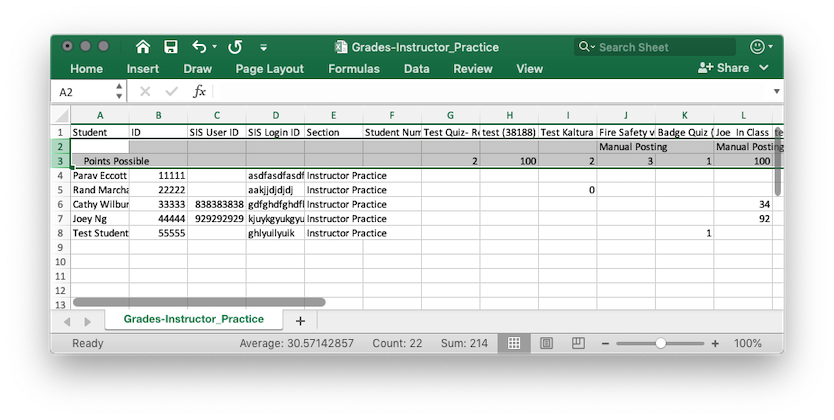Screen dimensions: 834x420
Task: Expand the Quick Access Toolbar customize menu
Action: point(264,47)
